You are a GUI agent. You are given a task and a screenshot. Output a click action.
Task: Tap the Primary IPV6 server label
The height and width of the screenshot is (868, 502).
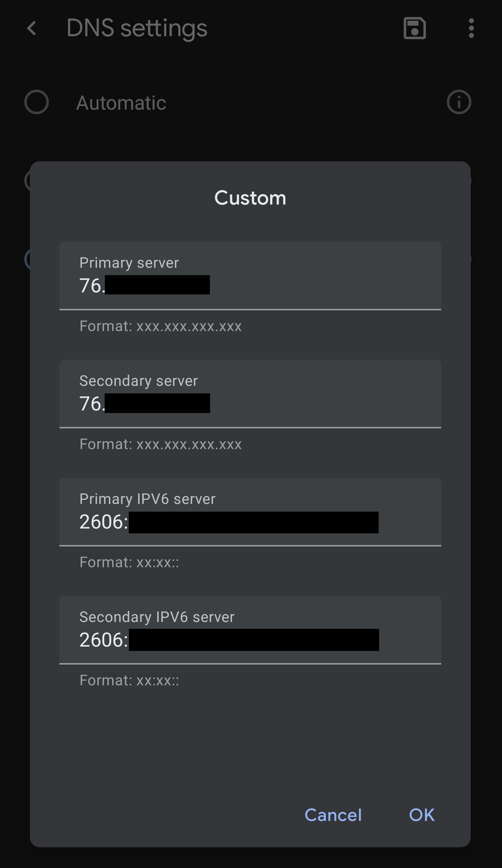click(x=147, y=499)
